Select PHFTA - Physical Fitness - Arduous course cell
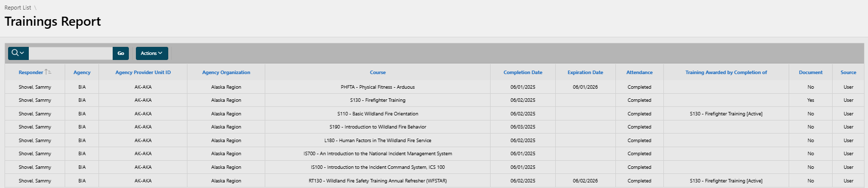Image resolution: width=868 pixels, height=188 pixels. pyautogui.click(x=377, y=87)
